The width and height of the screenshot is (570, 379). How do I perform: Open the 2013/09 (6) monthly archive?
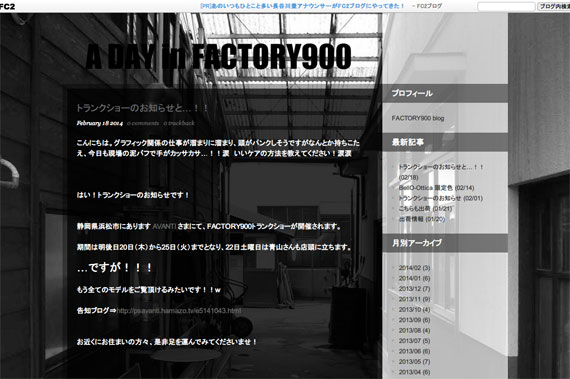414,320
